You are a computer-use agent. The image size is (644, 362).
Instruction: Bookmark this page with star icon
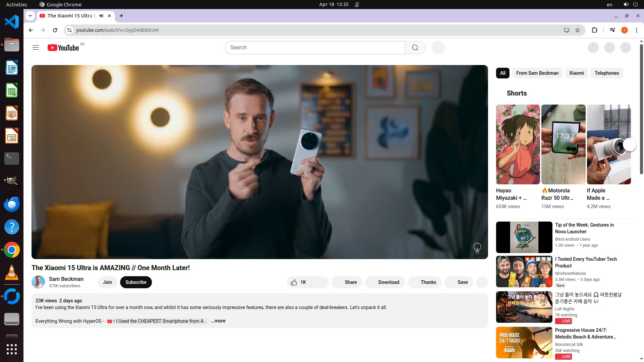click(x=578, y=30)
